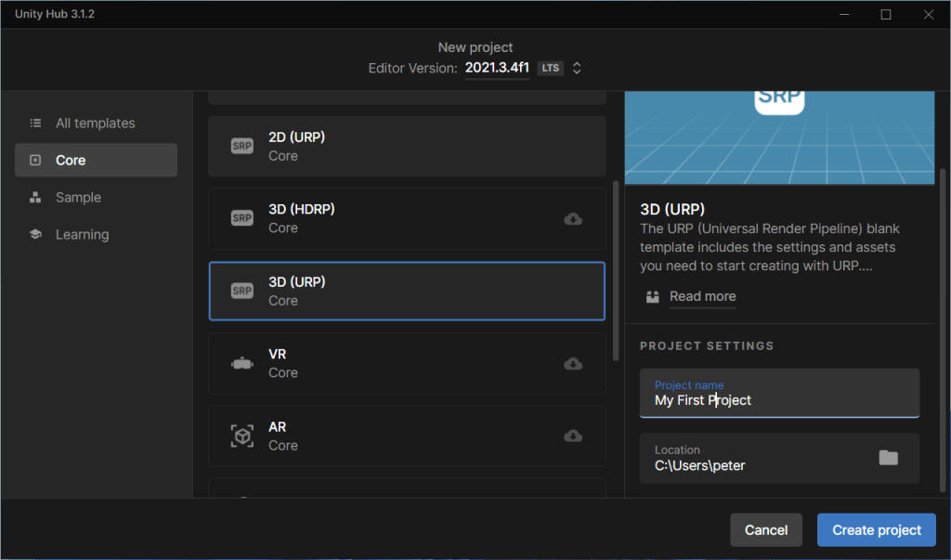Select the 3D (URP) template
Screen dimensions: 951x560
pyautogui.click(x=407, y=291)
